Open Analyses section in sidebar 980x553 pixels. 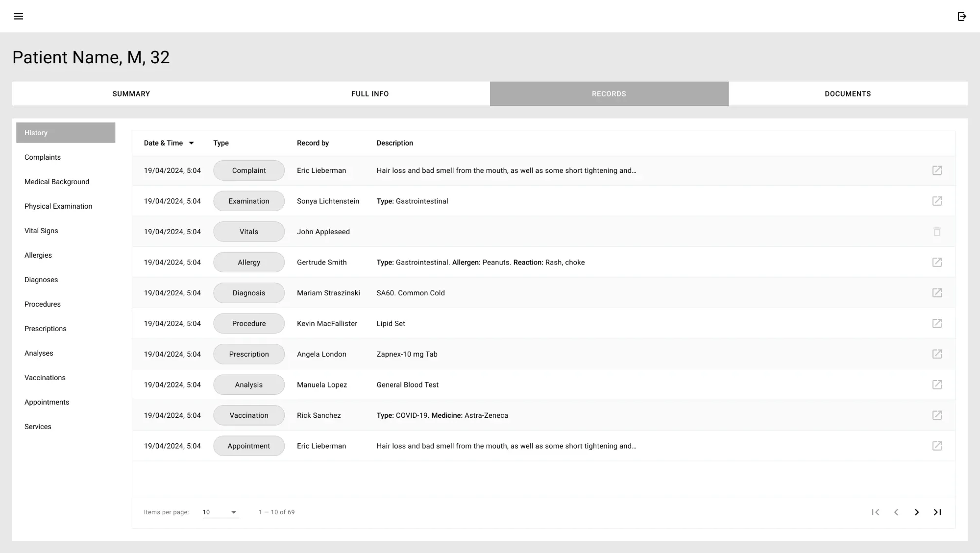[66, 353]
